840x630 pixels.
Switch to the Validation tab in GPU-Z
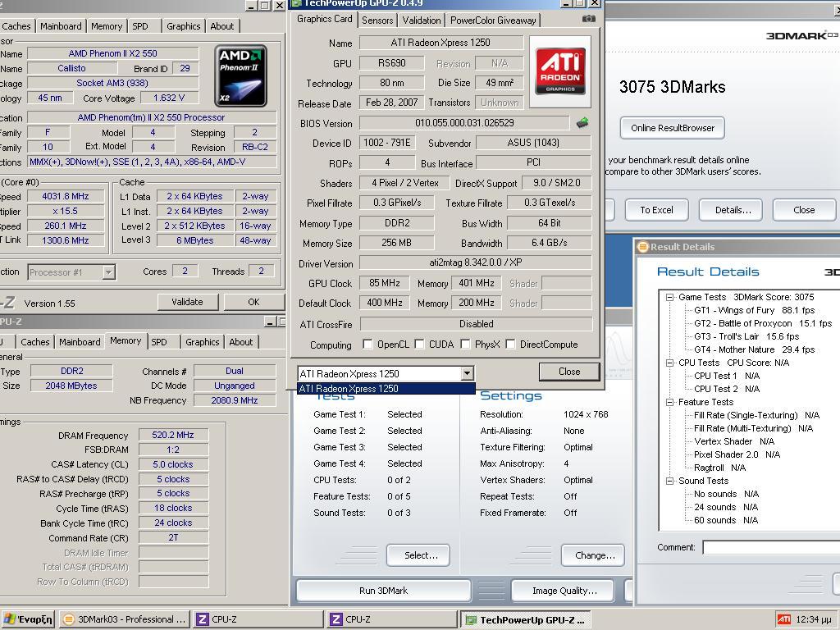pyautogui.click(x=422, y=21)
